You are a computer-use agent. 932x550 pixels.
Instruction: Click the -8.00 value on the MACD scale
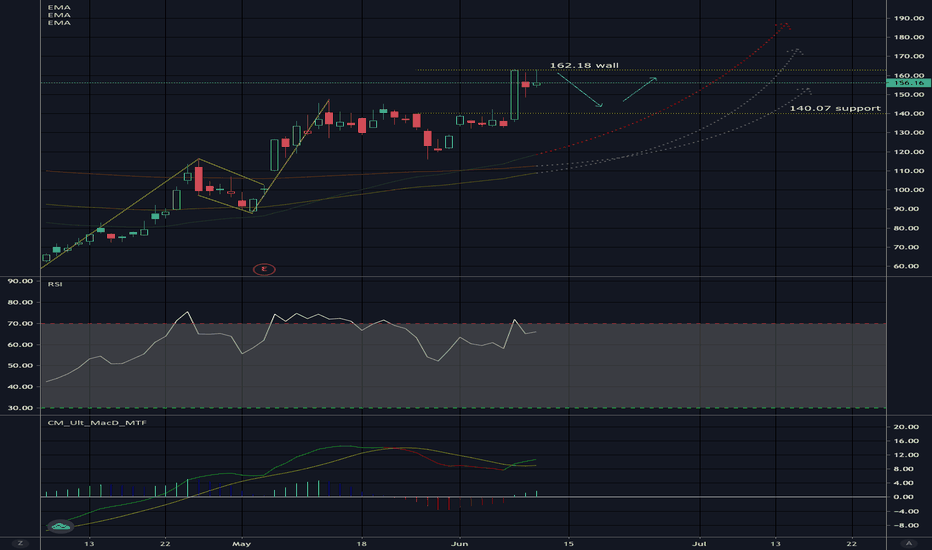click(906, 526)
